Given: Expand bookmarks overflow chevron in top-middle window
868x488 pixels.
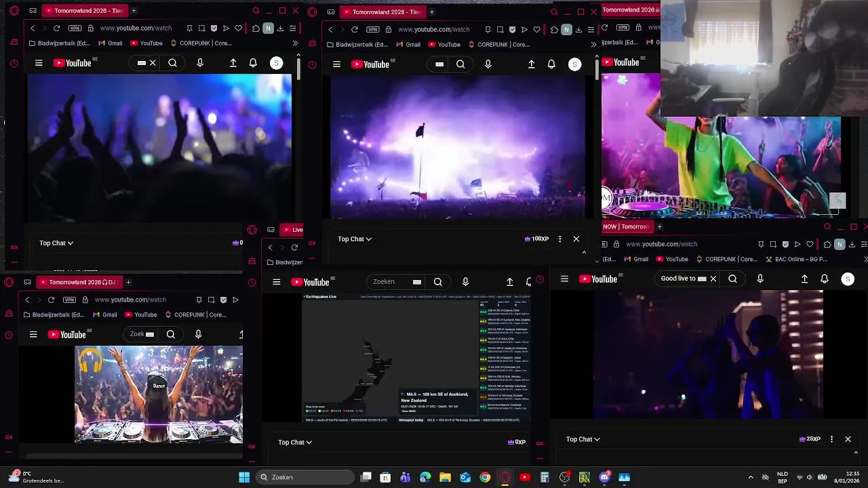Looking at the screenshot, I should coord(593,45).
